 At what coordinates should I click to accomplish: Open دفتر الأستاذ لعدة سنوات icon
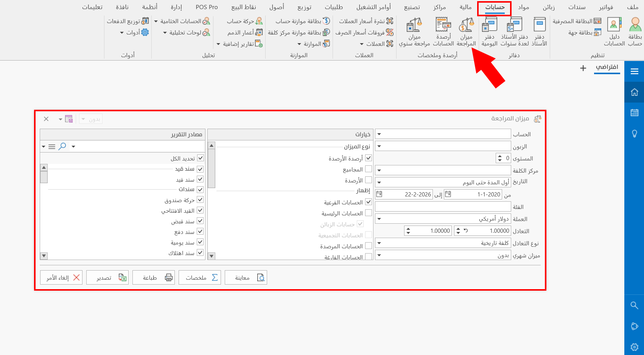tap(514, 32)
